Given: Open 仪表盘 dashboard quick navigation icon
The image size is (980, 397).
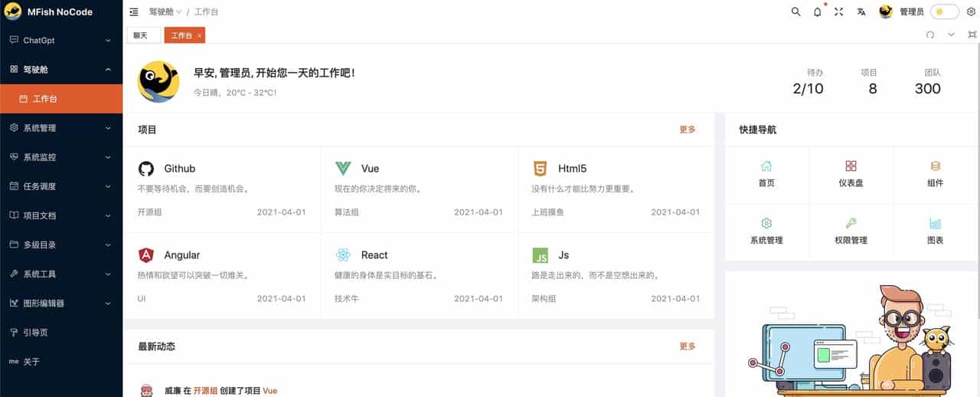Looking at the screenshot, I should (851, 166).
